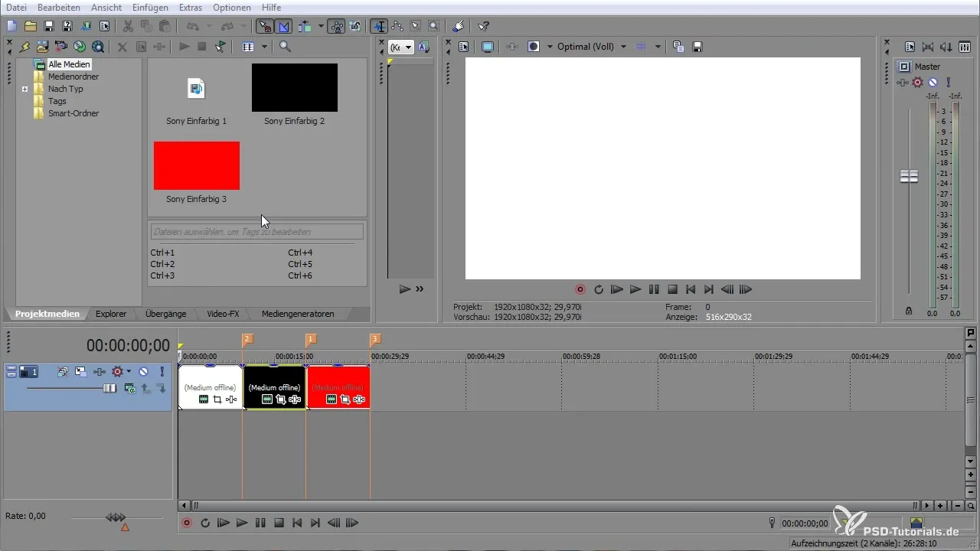
Task: Toggle the lock icon below Master fader
Action: click(x=909, y=311)
